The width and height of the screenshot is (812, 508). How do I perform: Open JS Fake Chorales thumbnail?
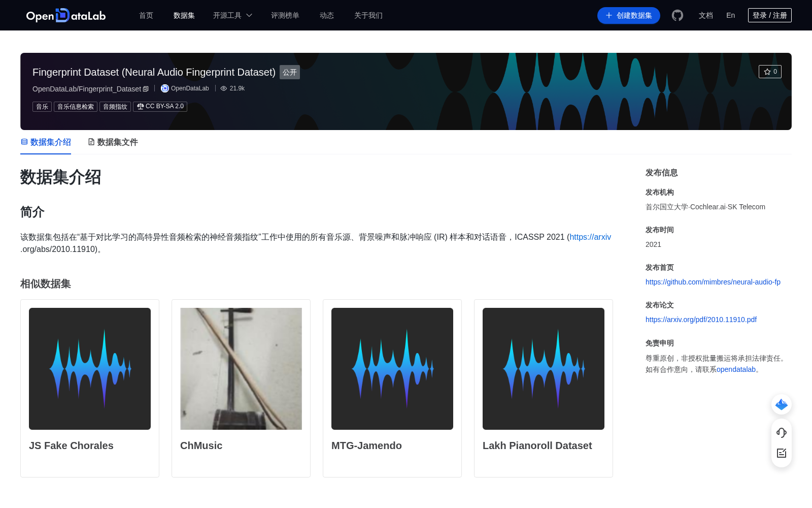coord(90,369)
